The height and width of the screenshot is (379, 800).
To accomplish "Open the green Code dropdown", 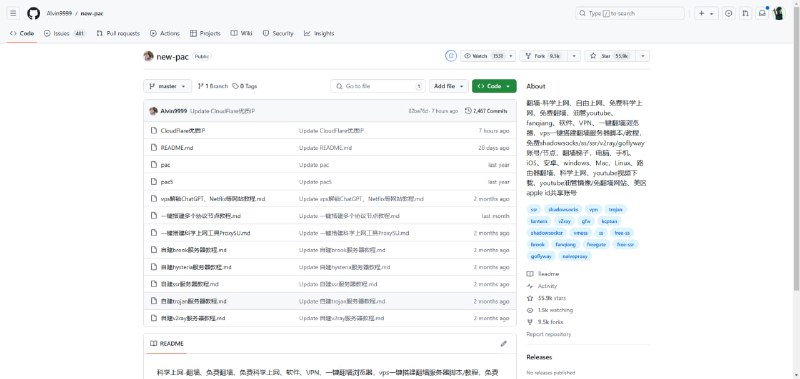I will 494,86.
